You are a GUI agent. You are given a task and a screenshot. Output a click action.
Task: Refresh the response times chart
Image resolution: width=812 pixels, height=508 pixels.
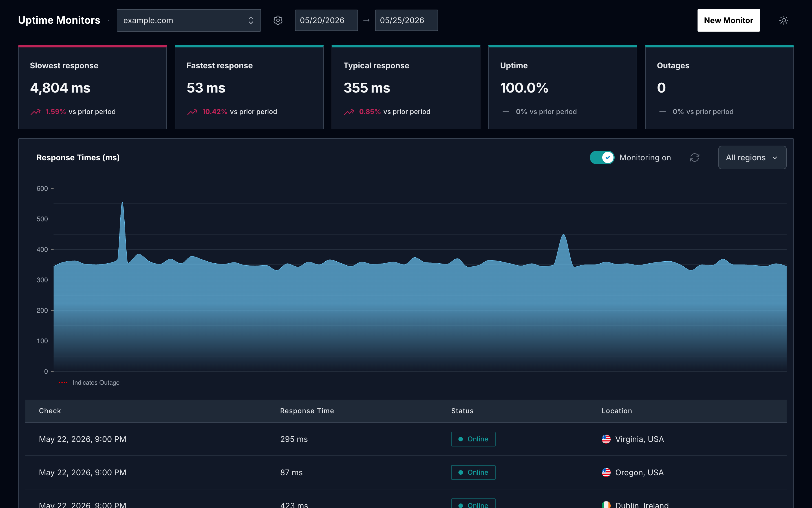coord(694,157)
